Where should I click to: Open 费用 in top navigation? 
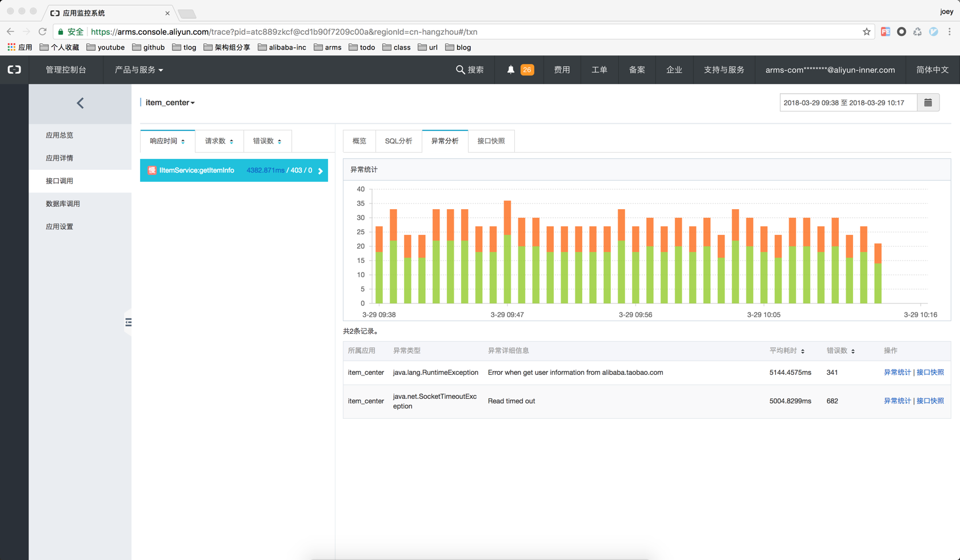pos(562,70)
